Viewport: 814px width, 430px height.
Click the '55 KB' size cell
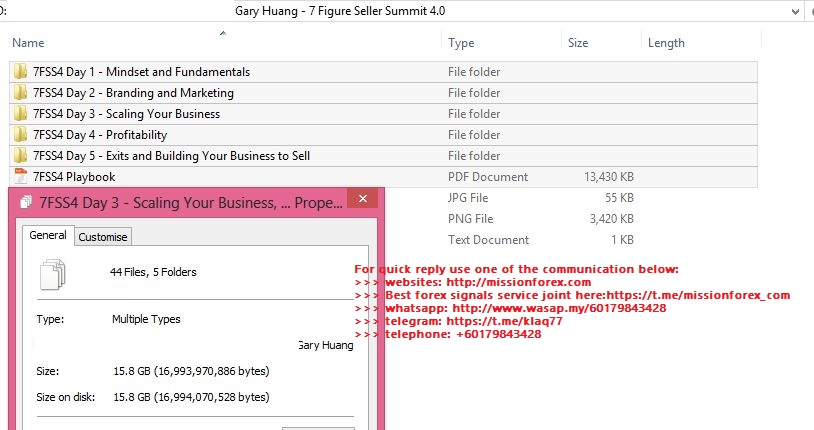click(619, 198)
